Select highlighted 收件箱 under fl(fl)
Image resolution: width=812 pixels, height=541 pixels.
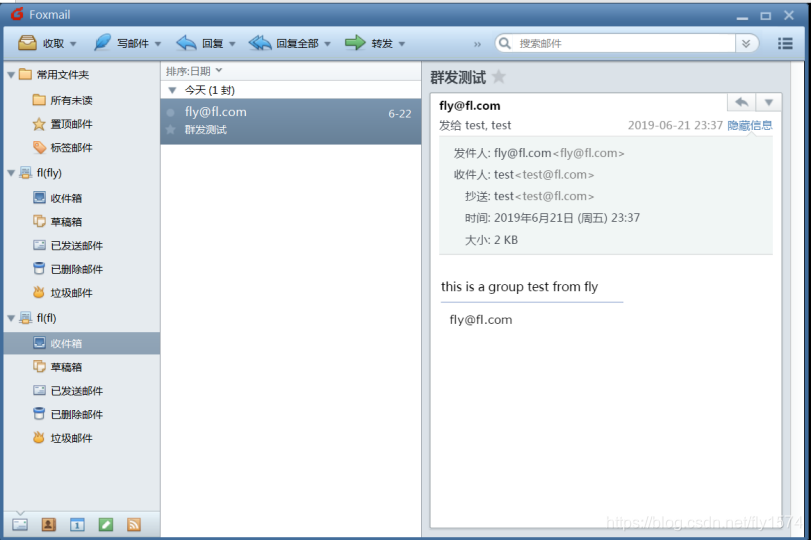[x=82, y=343]
